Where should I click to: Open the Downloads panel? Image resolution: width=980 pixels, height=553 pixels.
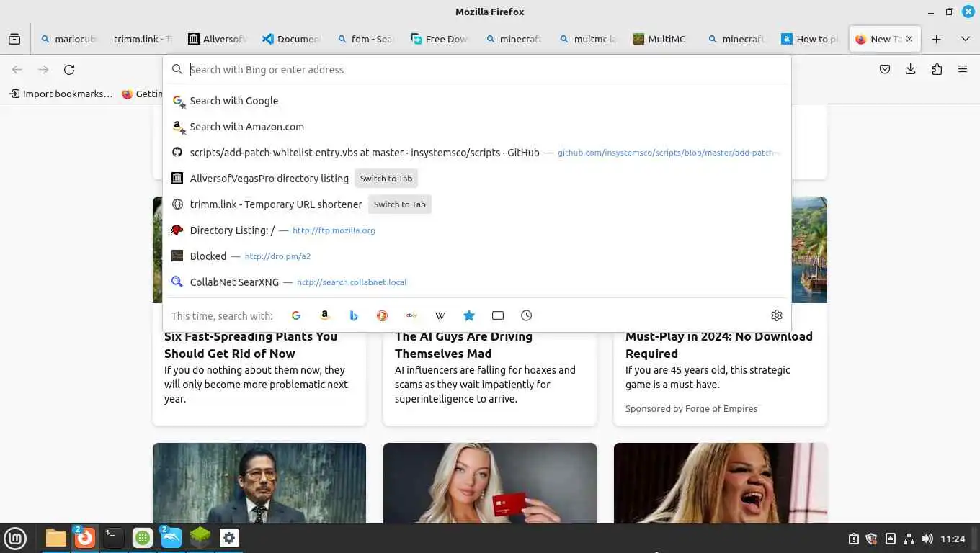(x=911, y=70)
